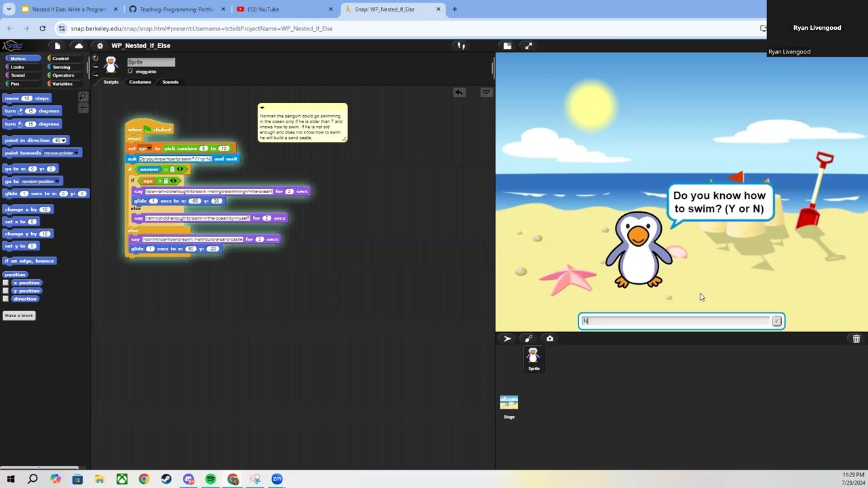Enable the x position watcher checkbox
Screen dimensions: 868x488
[x=5, y=283]
